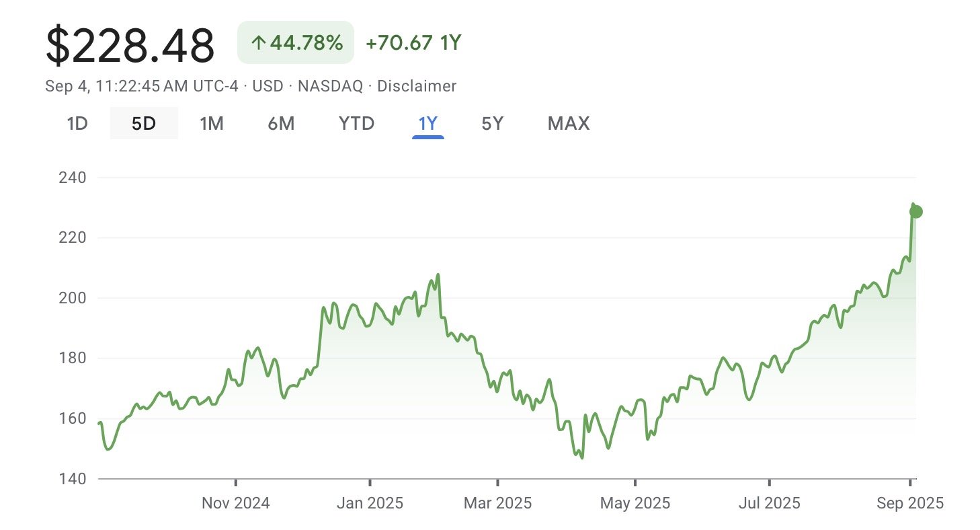Click the green up arrow icon
Viewport: 980px width, 530px height.
259,44
